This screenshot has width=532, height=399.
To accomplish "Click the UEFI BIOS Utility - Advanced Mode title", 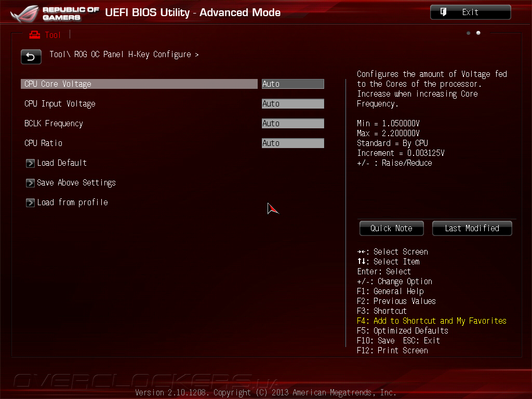I will click(x=193, y=12).
